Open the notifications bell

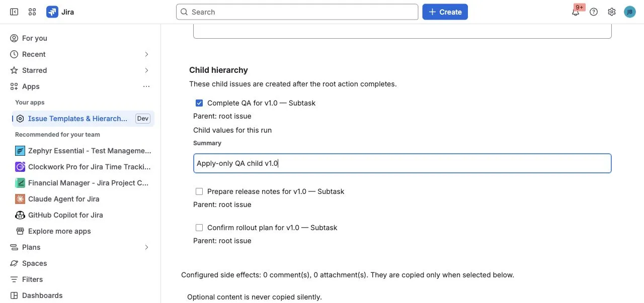(576, 12)
